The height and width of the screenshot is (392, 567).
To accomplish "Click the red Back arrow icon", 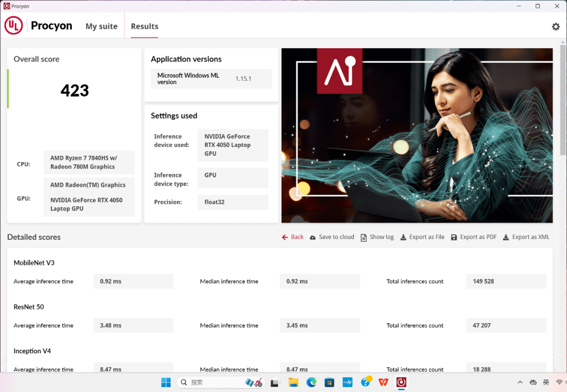I will pyautogui.click(x=285, y=237).
